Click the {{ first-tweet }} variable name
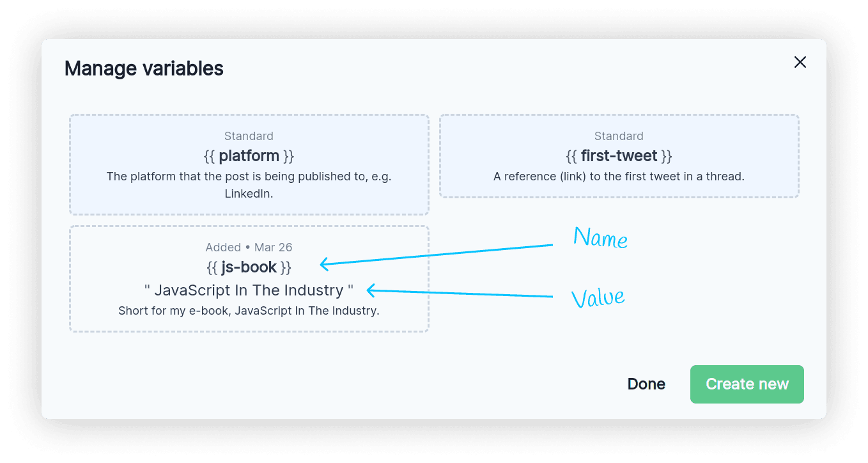Viewport: 868px width, 463px height. pos(619,156)
